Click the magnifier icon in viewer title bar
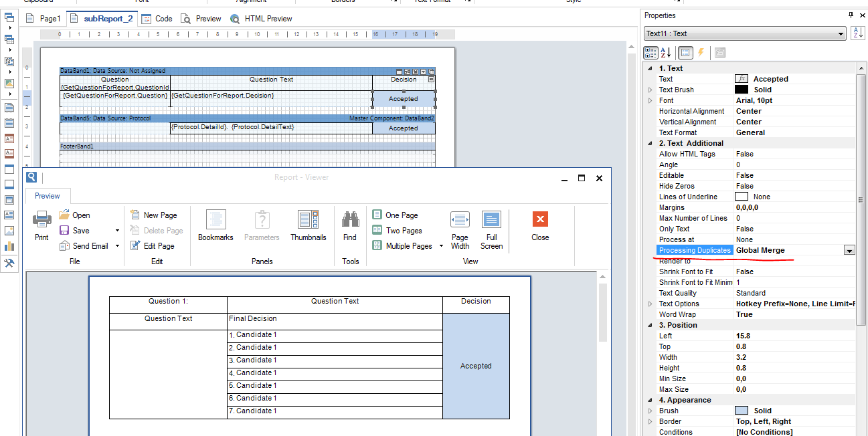Screen dimensions: 868x436 coord(31,177)
